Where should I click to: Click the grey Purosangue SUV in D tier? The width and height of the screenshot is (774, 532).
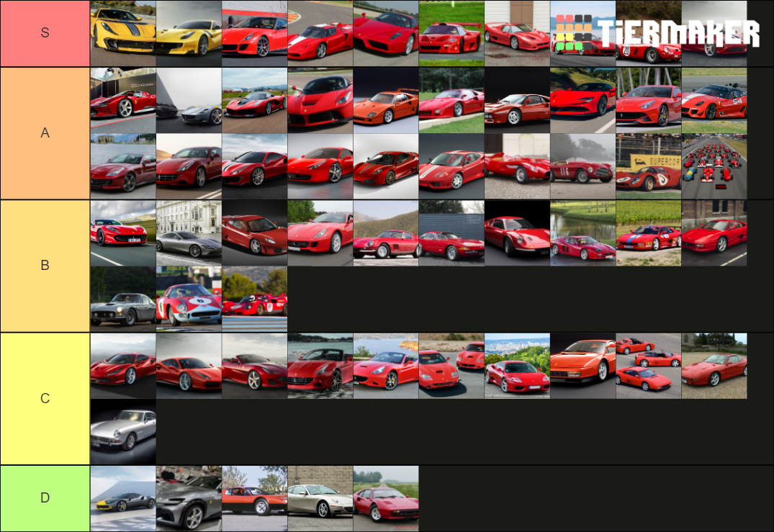[188, 497]
